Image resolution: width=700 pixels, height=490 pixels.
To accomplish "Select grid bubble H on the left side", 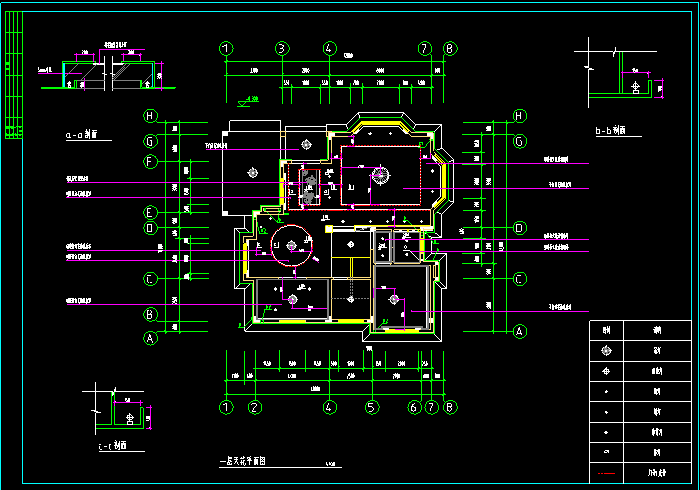I will [x=151, y=116].
